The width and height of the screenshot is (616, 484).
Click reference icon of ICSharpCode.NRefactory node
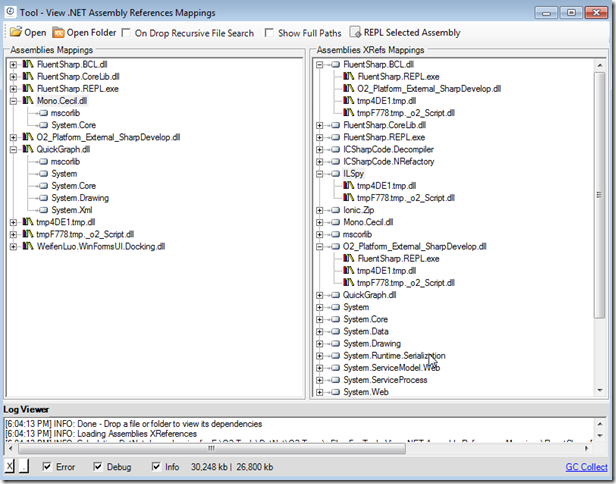(335, 161)
